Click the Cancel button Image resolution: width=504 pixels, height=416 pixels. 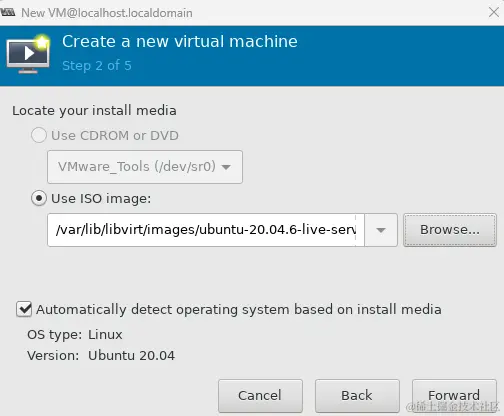pyautogui.click(x=260, y=396)
